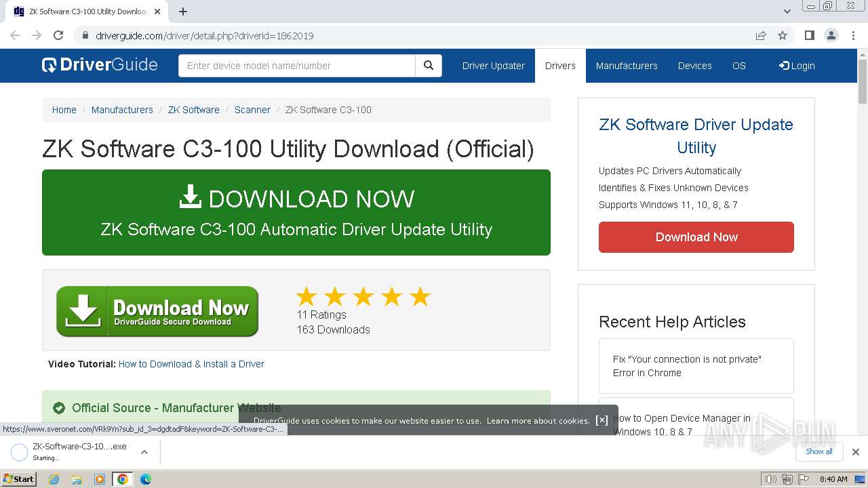Viewport: 868px width, 488px height.
Task: Click the tab search chevron
Action: [787, 12]
